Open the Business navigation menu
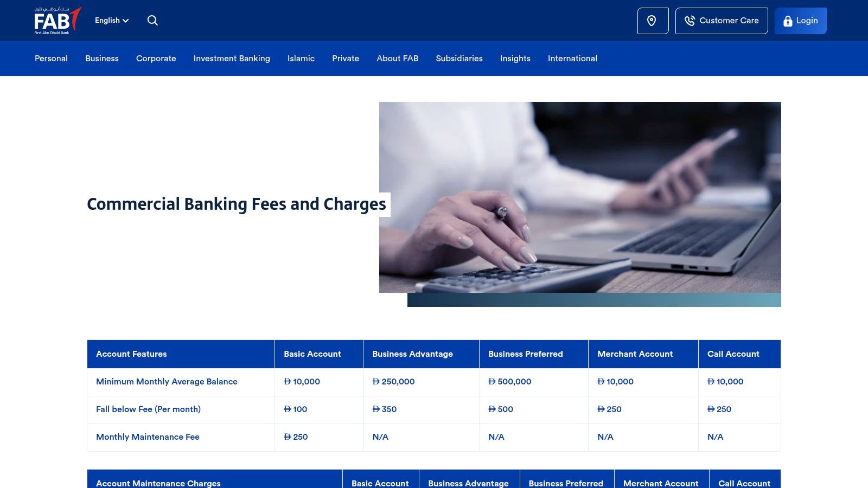This screenshot has height=488, width=868. coord(101,58)
